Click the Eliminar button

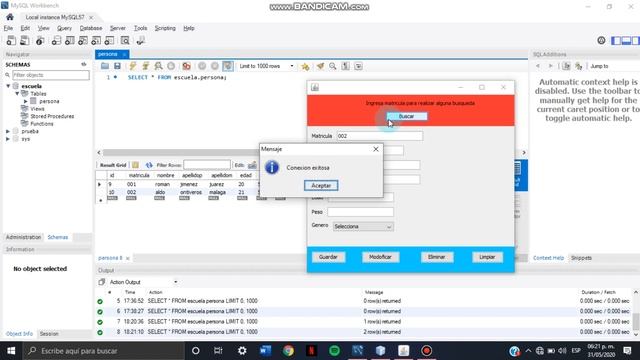(x=437, y=257)
